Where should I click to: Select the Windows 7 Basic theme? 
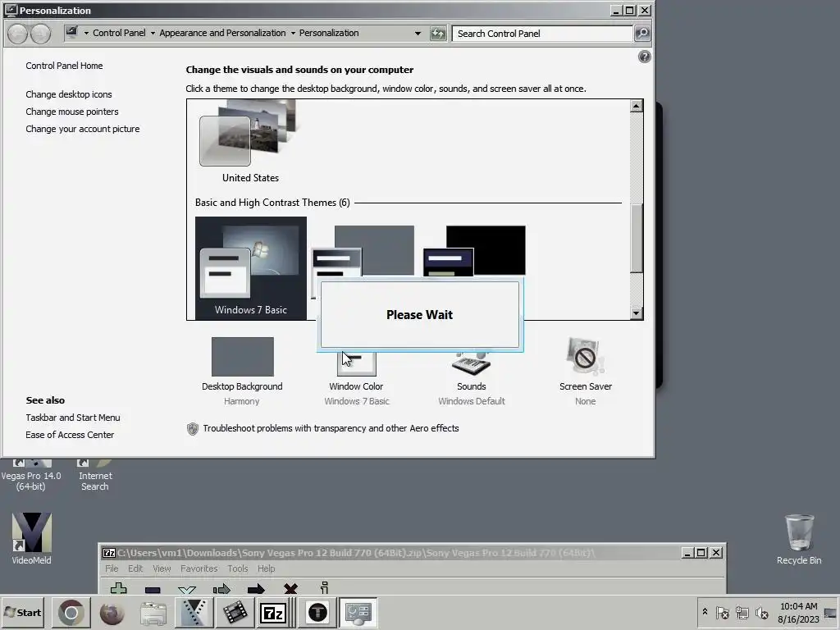(251, 268)
